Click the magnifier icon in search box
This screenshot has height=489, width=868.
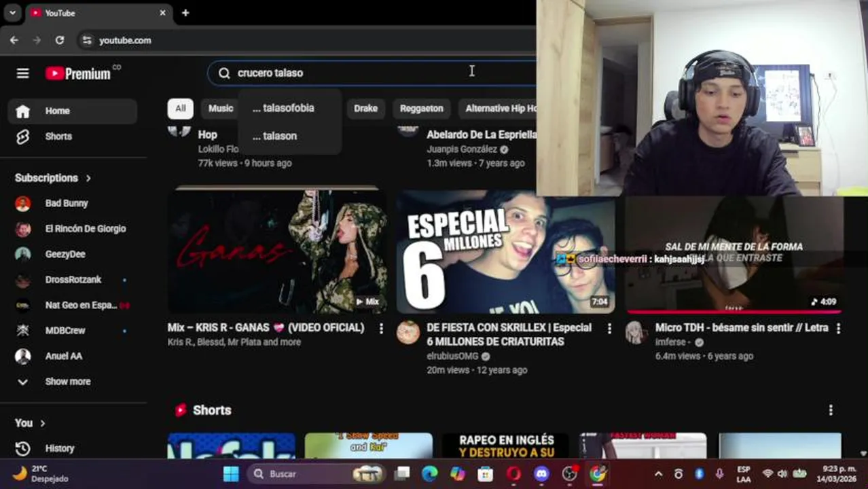tap(224, 73)
